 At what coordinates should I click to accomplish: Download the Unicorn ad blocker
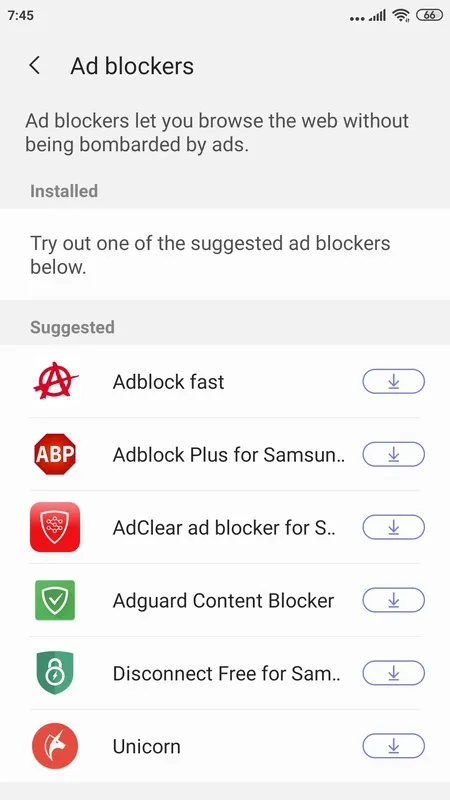(393, 746)
